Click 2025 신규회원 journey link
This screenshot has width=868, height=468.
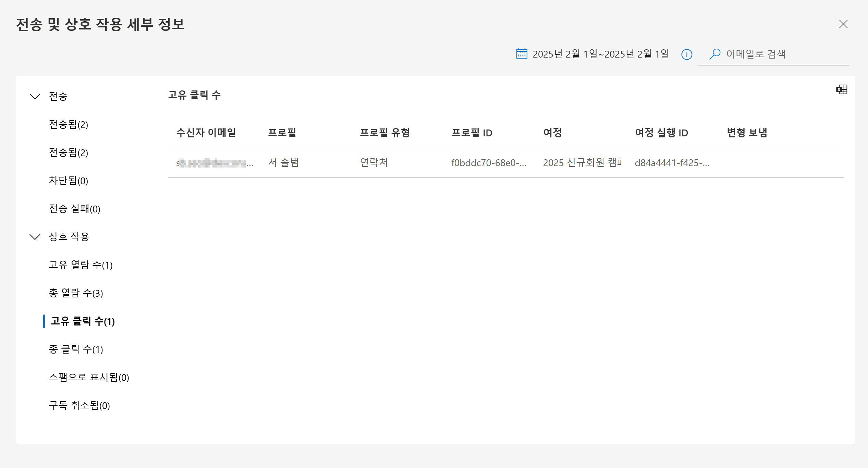pyautogui.click(x=582, y=162)
